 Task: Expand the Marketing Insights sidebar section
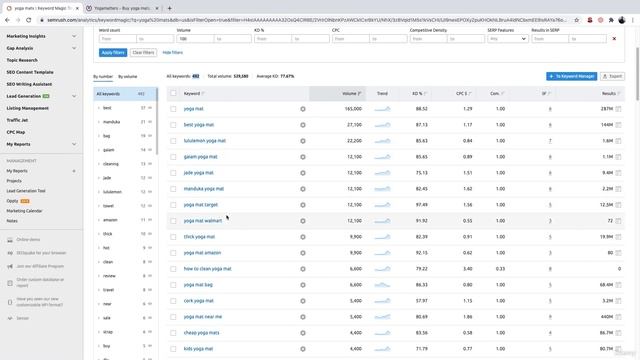(74, 36)
